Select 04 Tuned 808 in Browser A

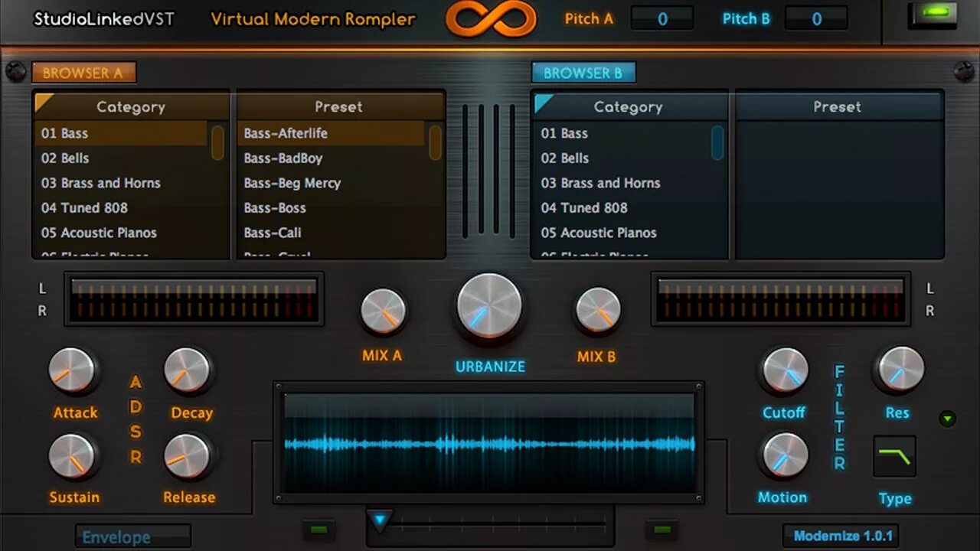click(x=121, y=207)
